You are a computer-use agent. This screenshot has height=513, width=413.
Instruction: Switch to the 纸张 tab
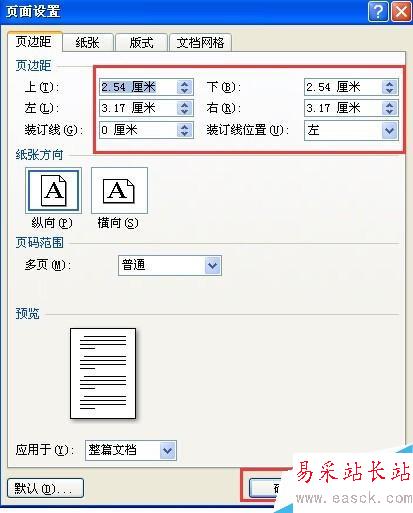[x=88, y=43]
